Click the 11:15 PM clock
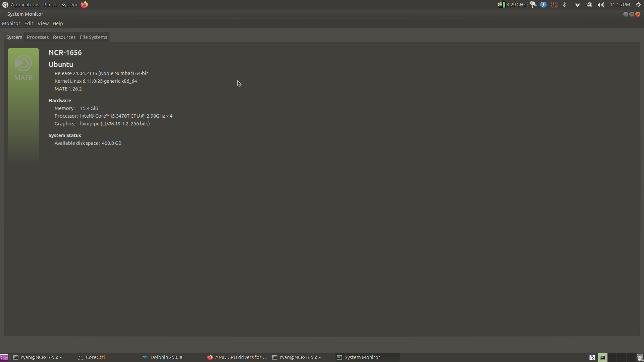Viewport: 644px width, 362px height. point(620,5)
